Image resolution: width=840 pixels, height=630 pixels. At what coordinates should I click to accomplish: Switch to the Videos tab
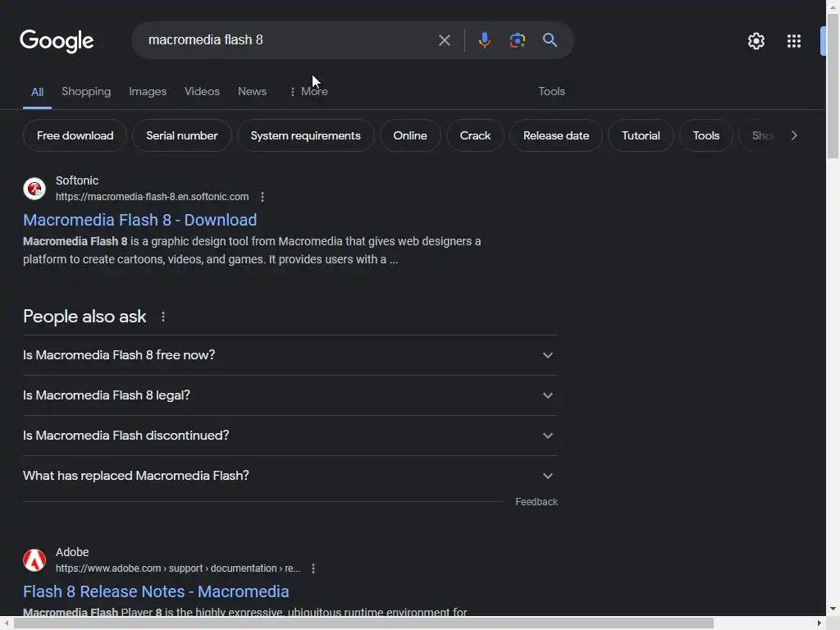tap(202, 92)
